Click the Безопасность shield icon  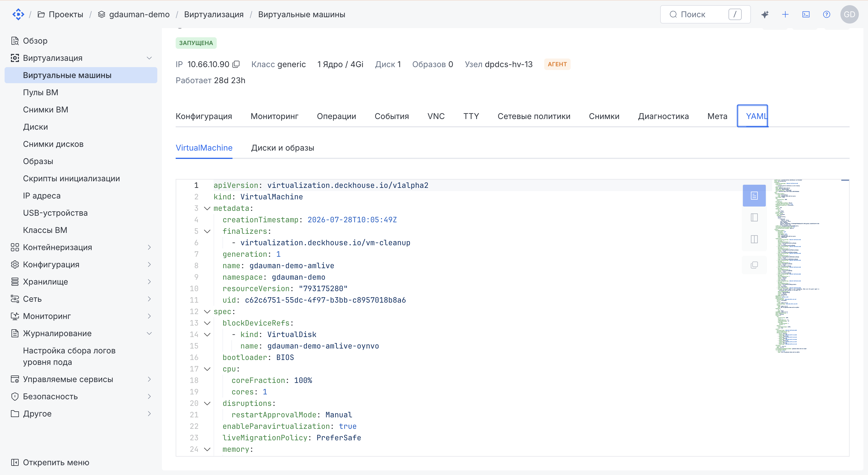(x=15, y=396)
